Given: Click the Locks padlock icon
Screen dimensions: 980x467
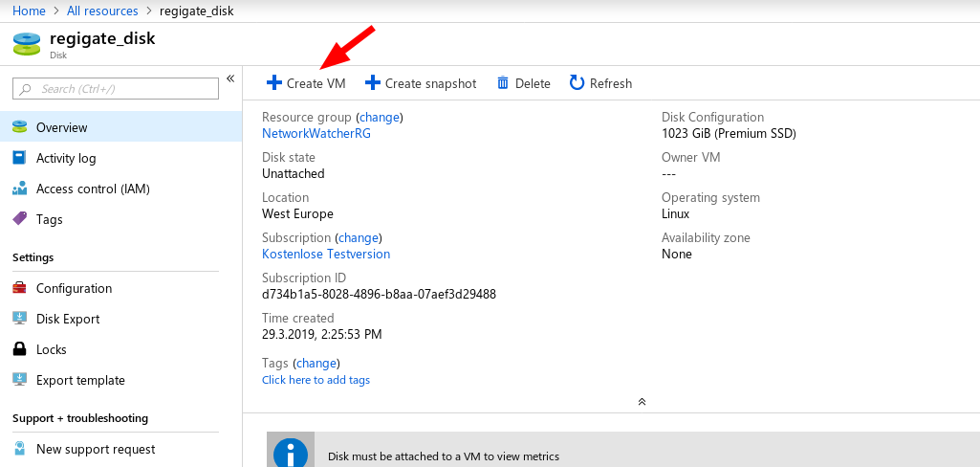Looking at the screenshot, I should point(19,349).
